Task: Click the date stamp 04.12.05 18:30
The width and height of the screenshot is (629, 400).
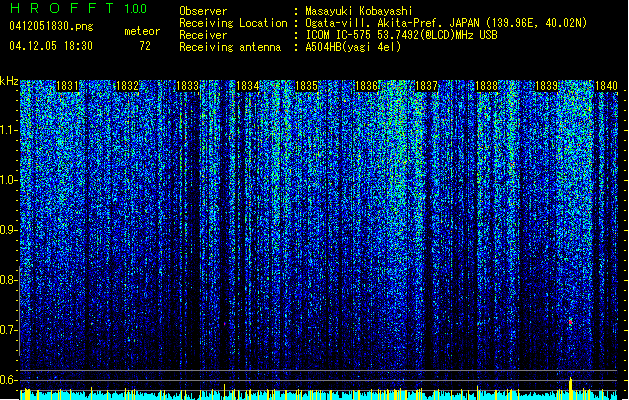Action: coord(51,46)
